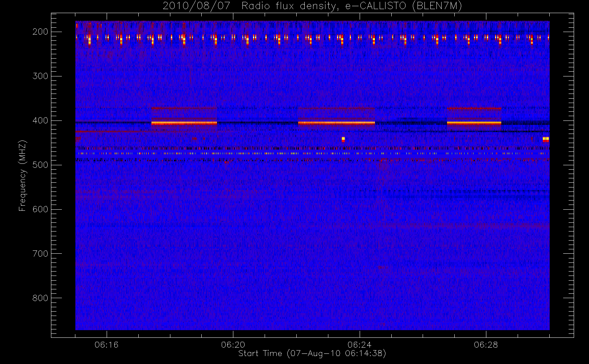Select the 700 frequency tick label
The height and width of the screenshot is (364, 589).
point(40,254)
